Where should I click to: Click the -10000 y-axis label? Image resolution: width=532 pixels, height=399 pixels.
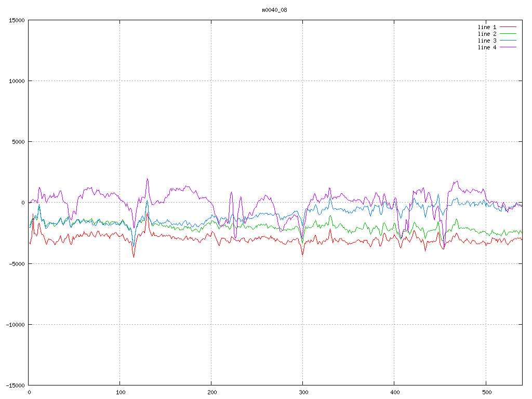click(16, 325)
